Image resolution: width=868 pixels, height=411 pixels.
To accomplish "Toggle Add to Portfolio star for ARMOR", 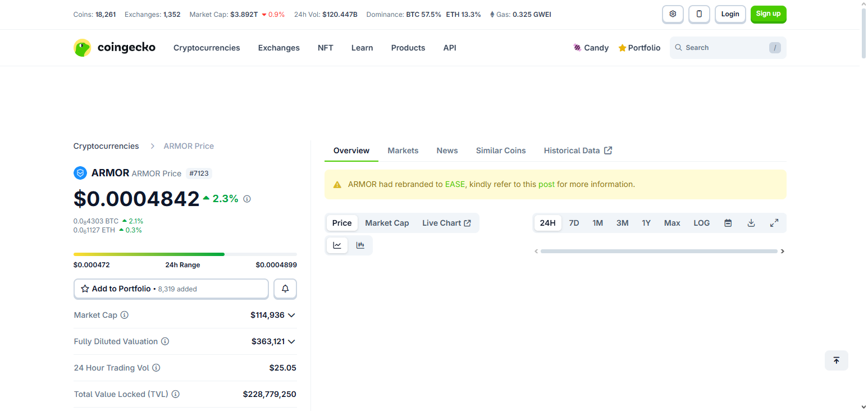I will click(x=85, y=289).
